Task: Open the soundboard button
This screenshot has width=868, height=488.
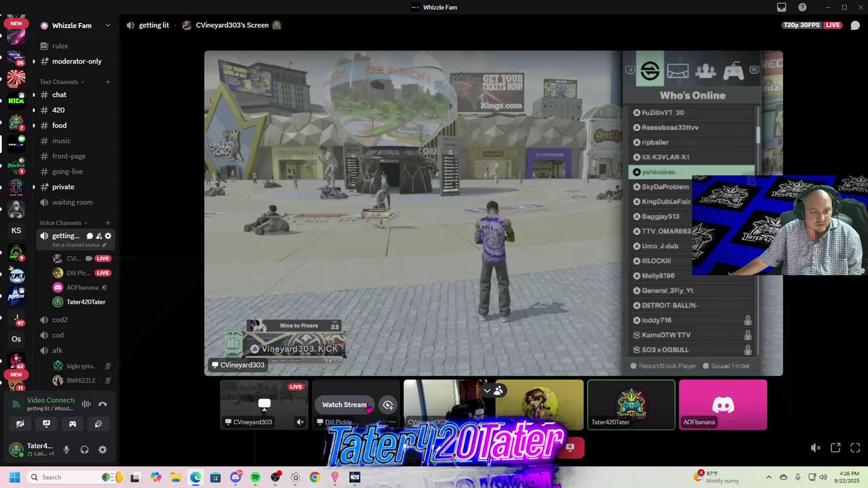Action: coord(98,424)
